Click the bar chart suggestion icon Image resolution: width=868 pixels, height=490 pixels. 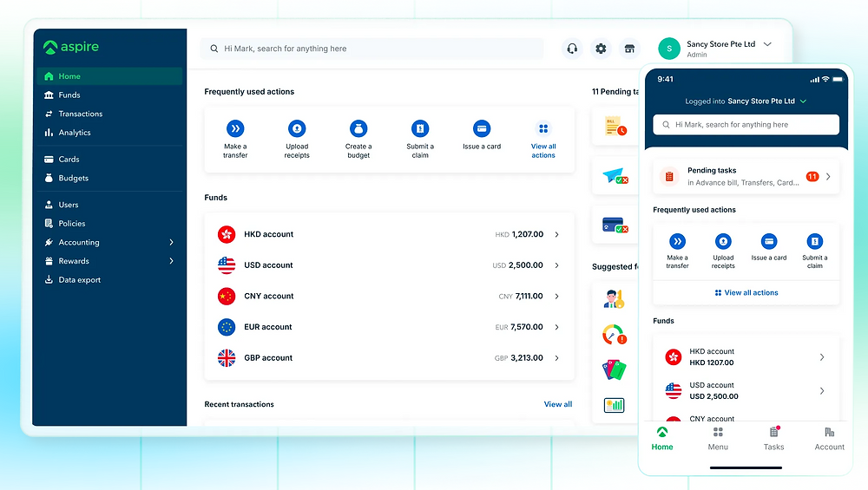pyautogui.click(x=615, y=405)
